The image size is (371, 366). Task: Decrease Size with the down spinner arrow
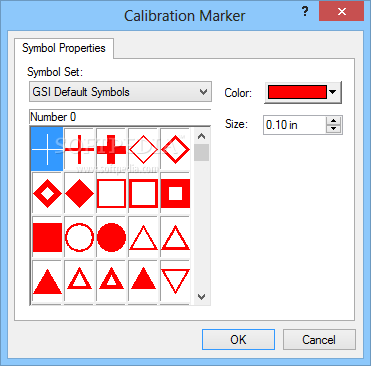333,129
